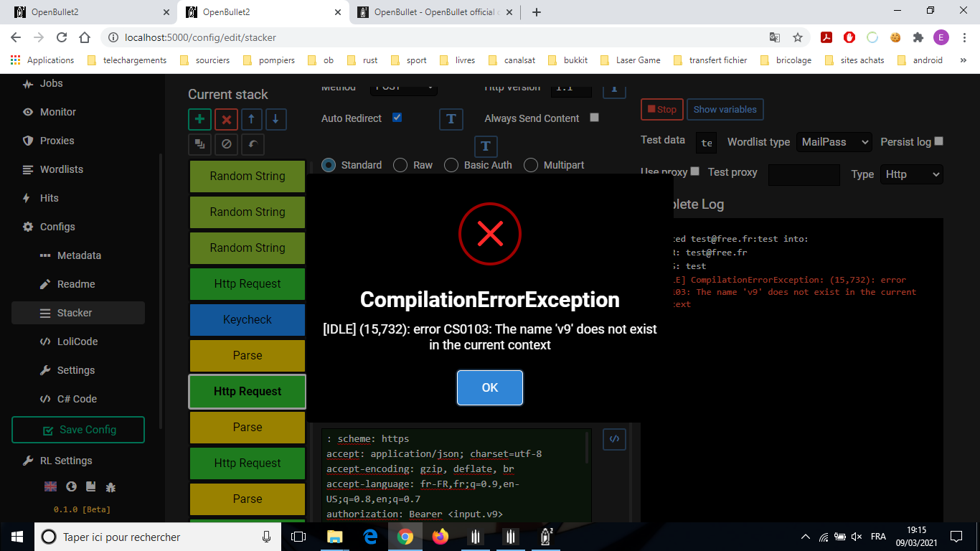Open the documentation book icon in the sidebar

pos(90,486)
